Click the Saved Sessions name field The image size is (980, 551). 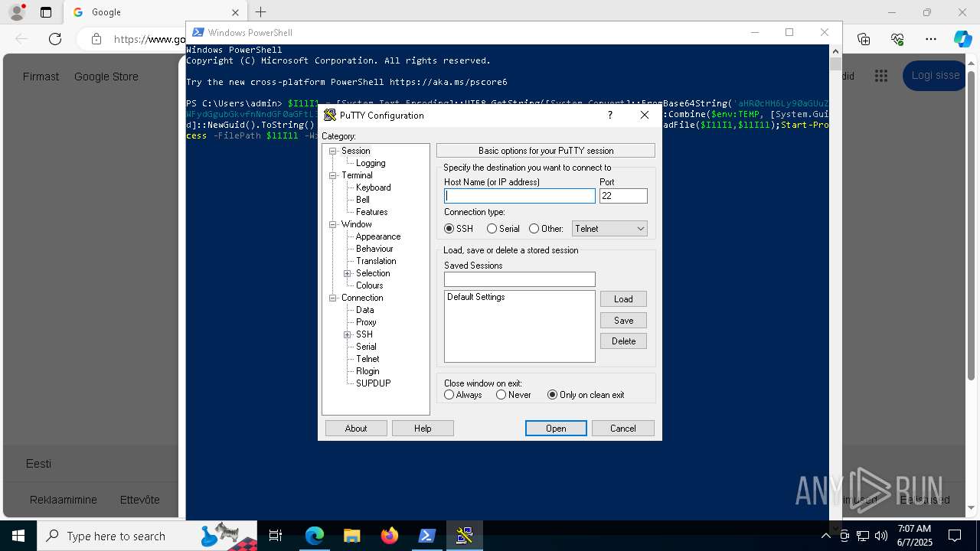[x=520, y=279]
